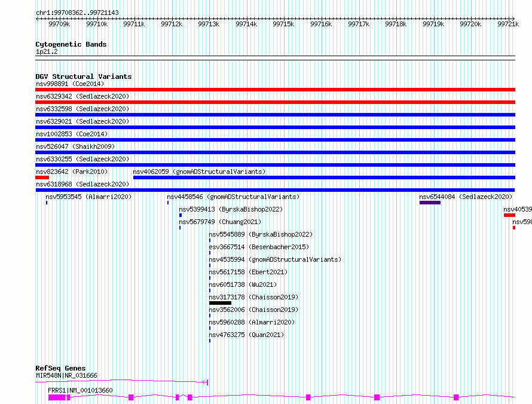
Task: Click nsv5679749 (Chuang2021) label
Action: pyautogui.click(x=220, y=222)
